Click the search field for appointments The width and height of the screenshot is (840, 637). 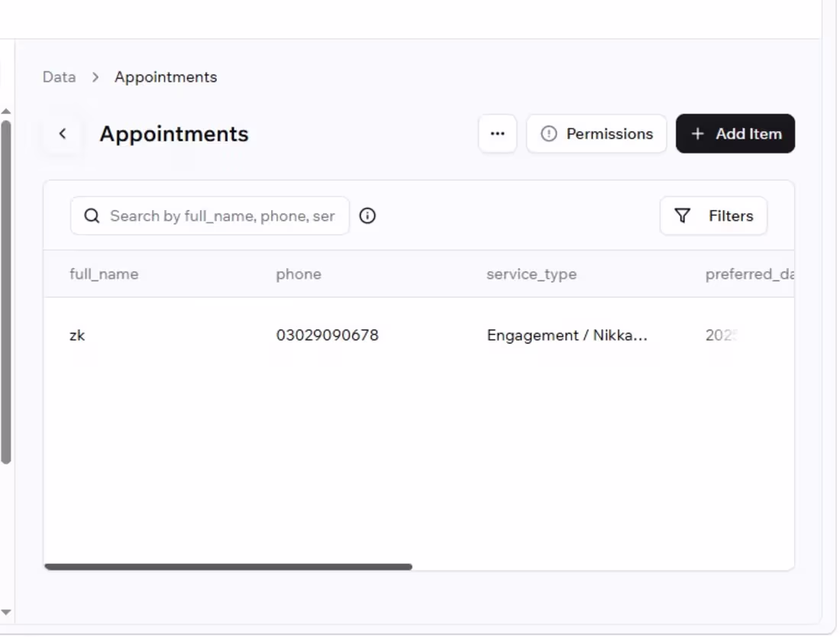[210, 216]
